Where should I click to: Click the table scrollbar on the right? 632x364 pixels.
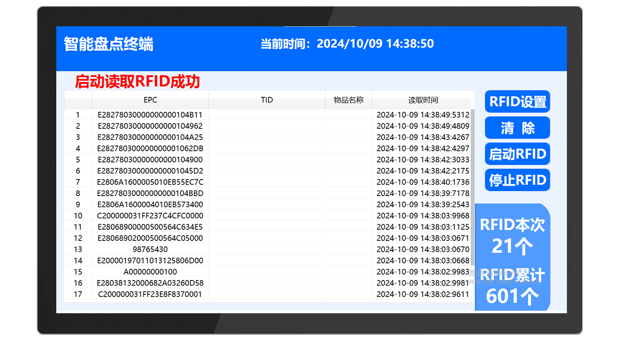point(472,194)
